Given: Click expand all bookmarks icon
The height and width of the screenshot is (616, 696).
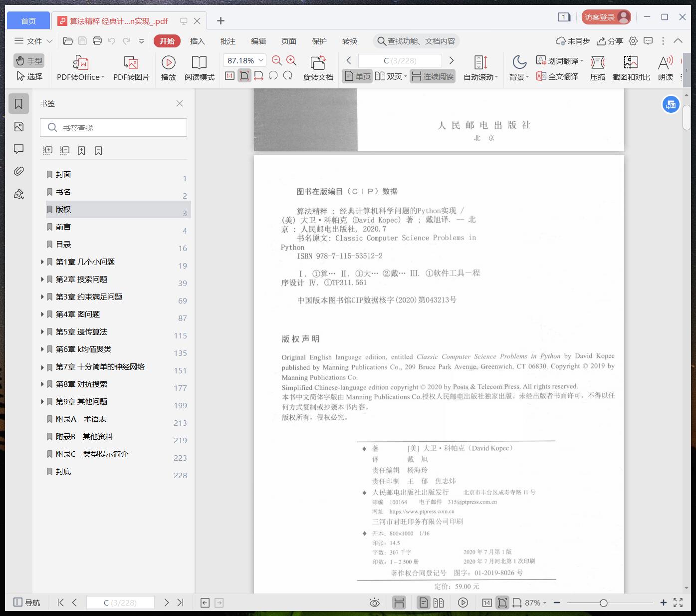Looking at the screenshot, I should pyautogui.click(x=48, y=150).
